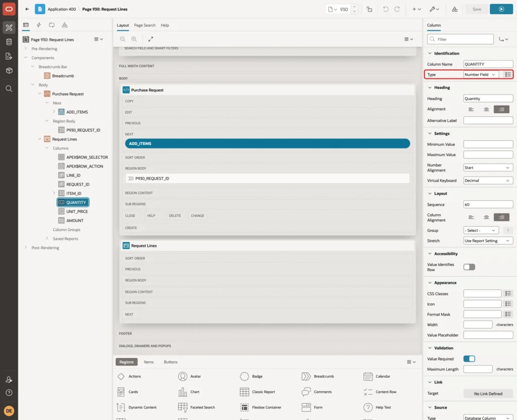Set heading alignment to left
This screenshot has width=517, height=420.
[x=471, y=109]
